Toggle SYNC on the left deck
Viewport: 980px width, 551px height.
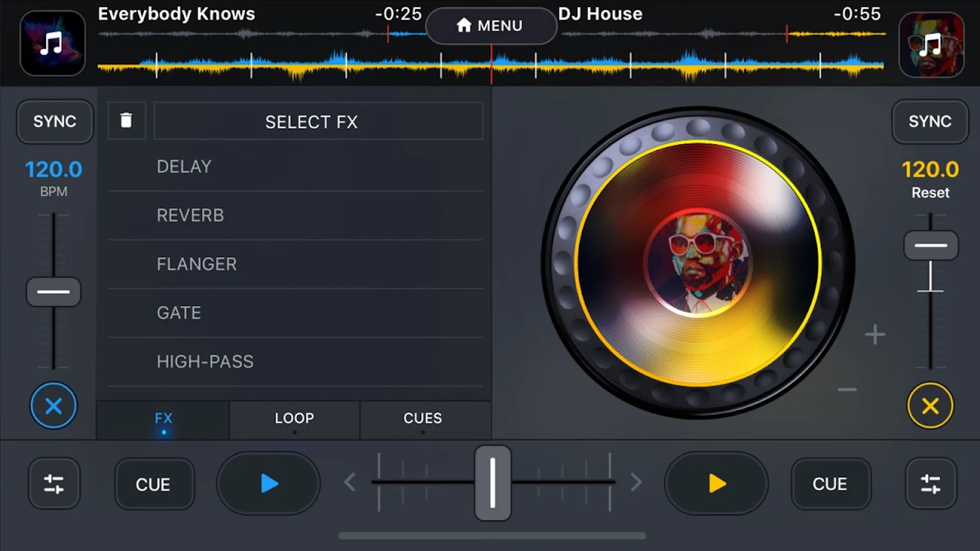(x=54, y=122)
